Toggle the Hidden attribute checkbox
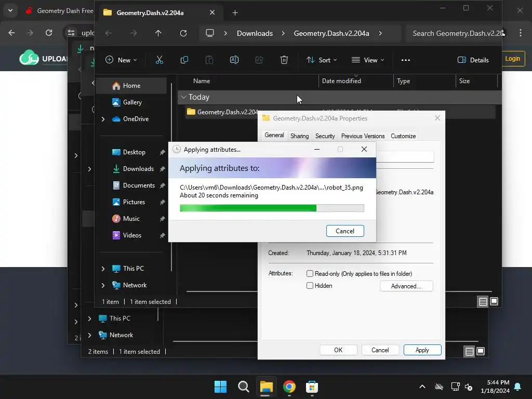532x399 pixels. [x=310, y=286]
